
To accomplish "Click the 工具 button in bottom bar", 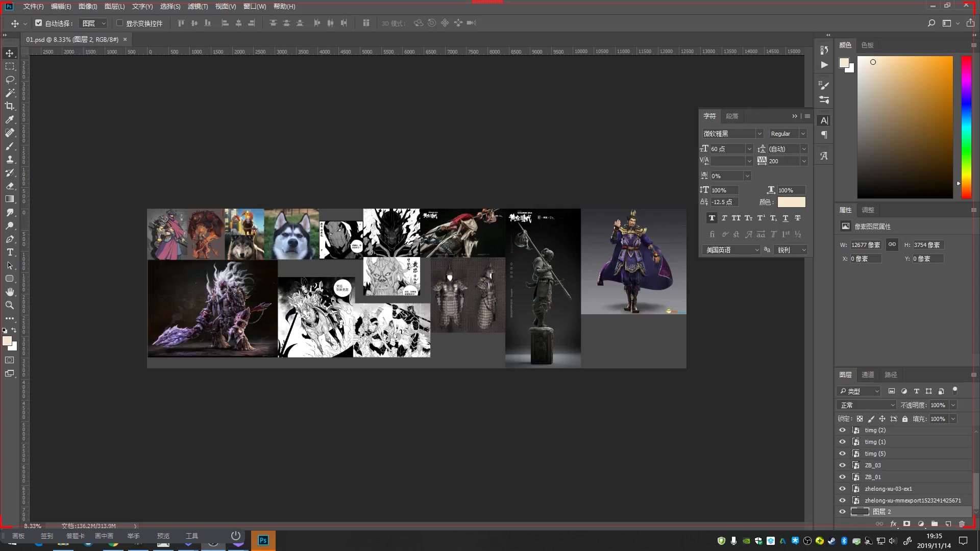I will pyautogui.click(x=192, y=536).
